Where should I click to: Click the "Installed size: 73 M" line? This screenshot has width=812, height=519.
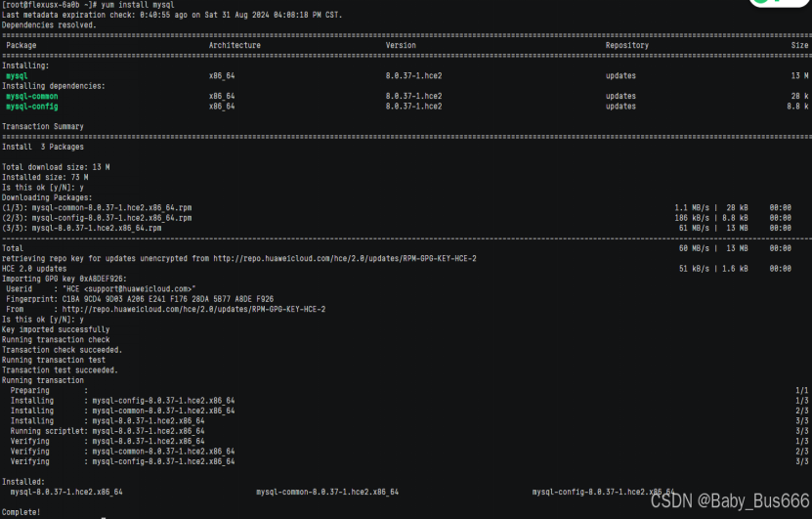(x=45, y=177)
